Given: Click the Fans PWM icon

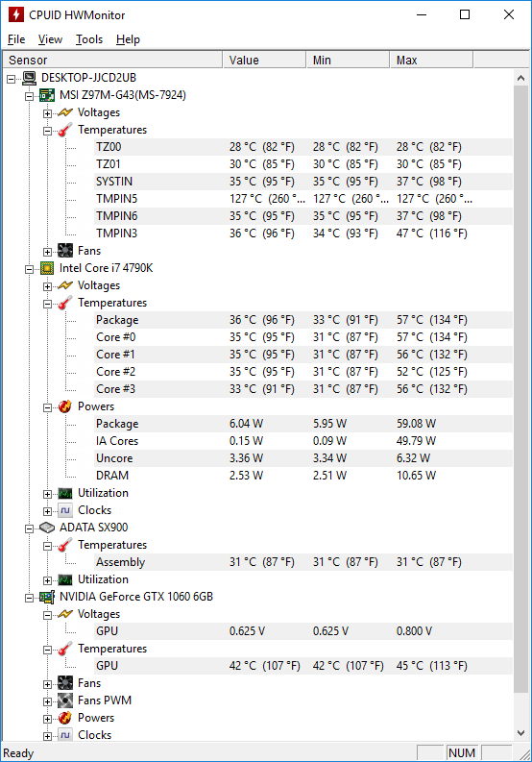Looking at the screenshot, I should pos(65,701).
